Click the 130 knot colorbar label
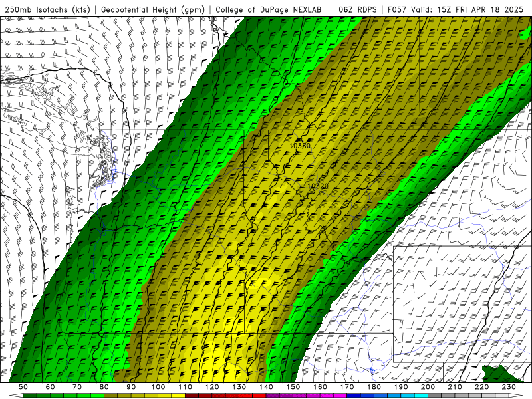This screenshot has width=532, height=399. coord(239,387)
